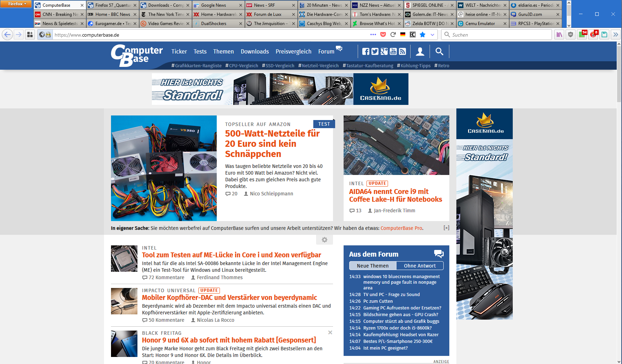Open the Tests navigation item
This screenshot has width=622, height=364.
tap(200, 51)
